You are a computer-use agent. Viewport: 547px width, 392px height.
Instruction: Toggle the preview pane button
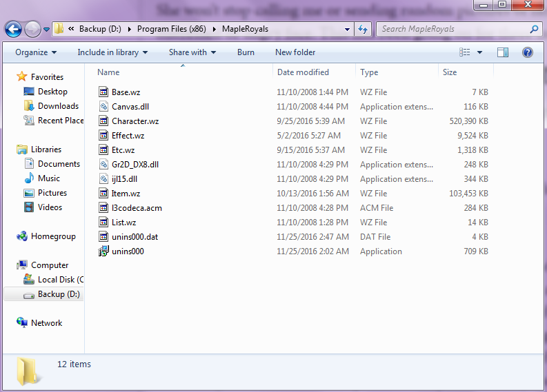pyautogui.click(x=503, y=52)
